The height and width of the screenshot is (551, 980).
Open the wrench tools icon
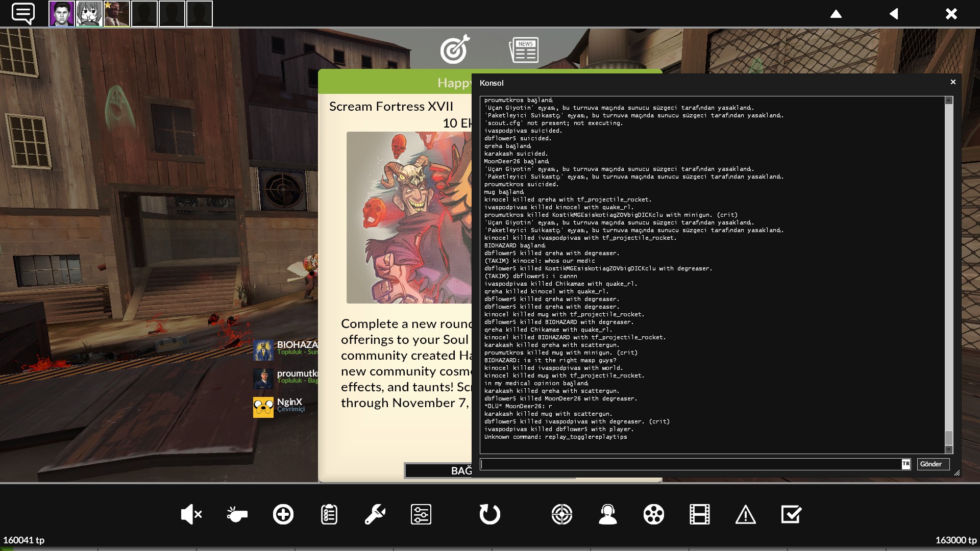pyautogui.click(x=375, y=514)
